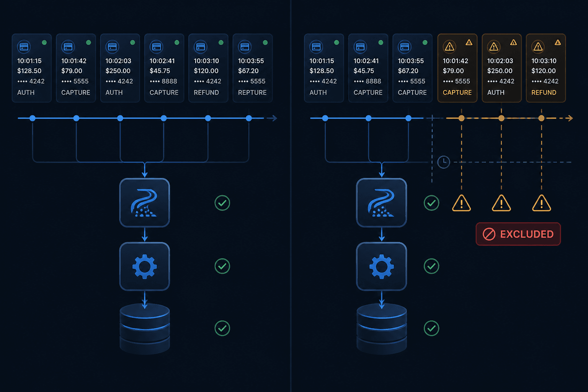Click the white REFUND label on the blue card
588x392 pixels.
(206, 93)
